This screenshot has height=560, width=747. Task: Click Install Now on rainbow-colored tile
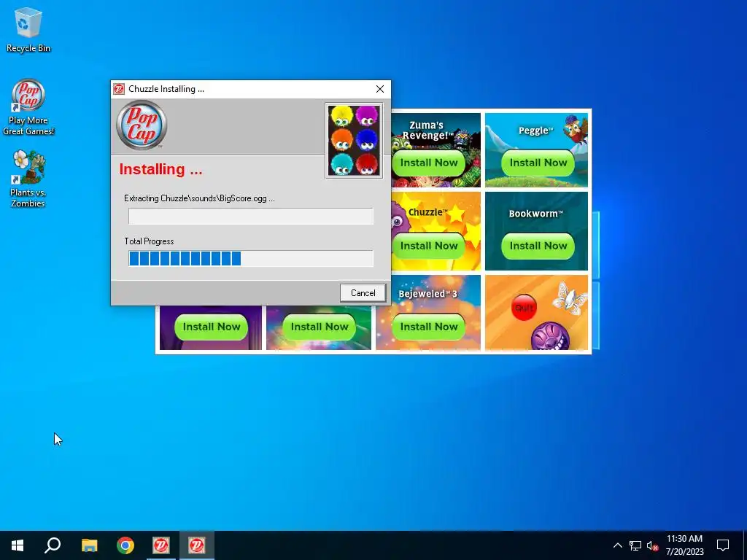tap(320, 327)
